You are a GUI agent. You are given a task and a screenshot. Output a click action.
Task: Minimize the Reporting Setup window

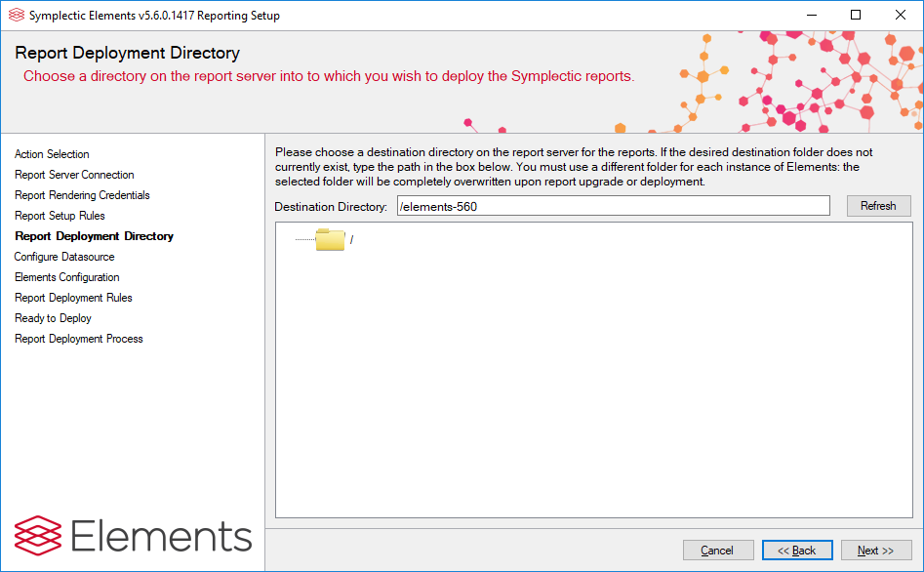coord(812,16)
